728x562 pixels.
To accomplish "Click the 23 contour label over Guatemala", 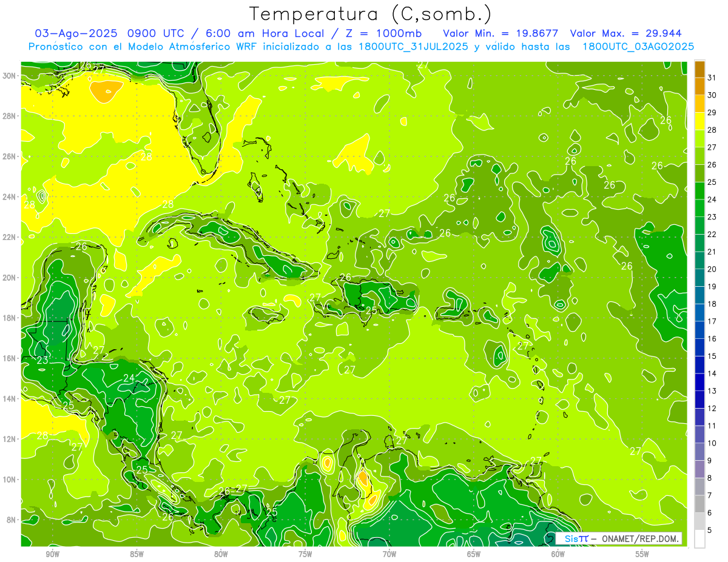I will coord(42,360).
